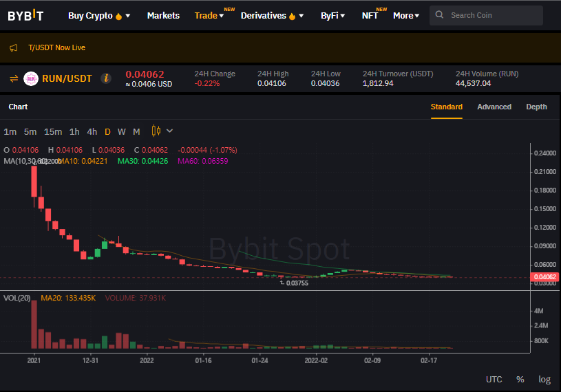Select the 4h timeframe
This screenshot has height=392, width=561.
point(92,132)
